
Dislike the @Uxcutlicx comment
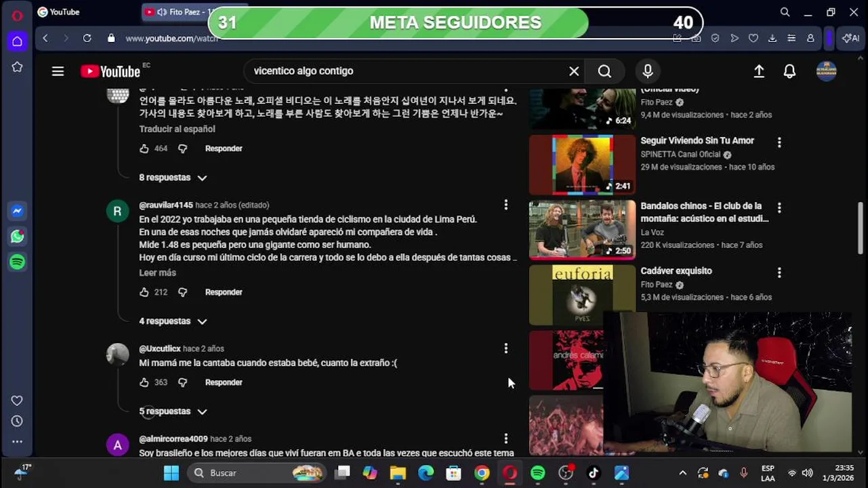[182, 382]
